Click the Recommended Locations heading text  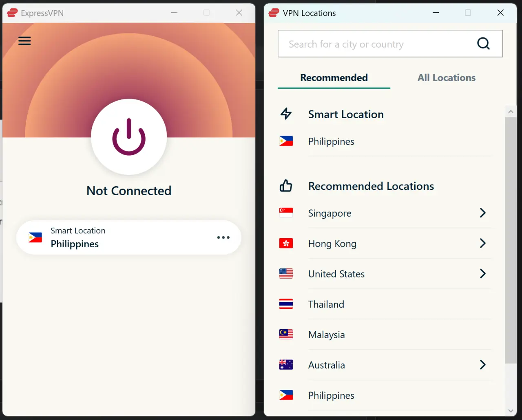(371, 186)
